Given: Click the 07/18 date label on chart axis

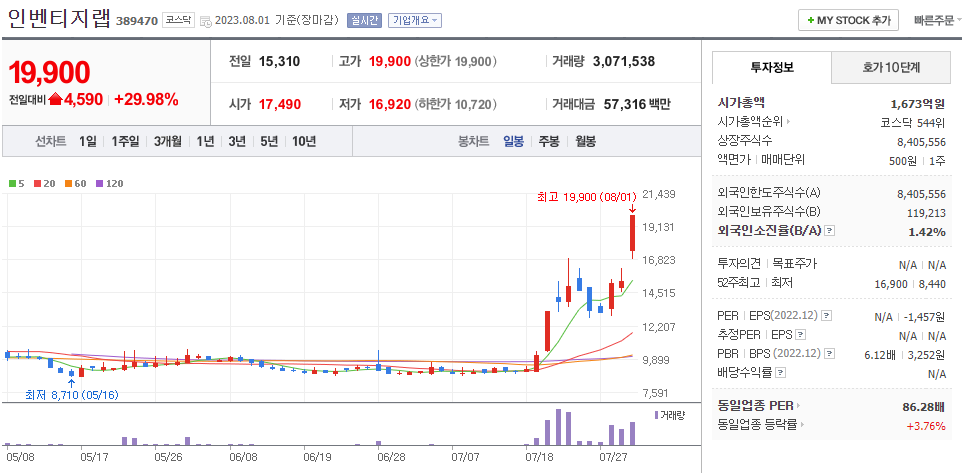Looking at the screenshot, I should pos(539,457).
